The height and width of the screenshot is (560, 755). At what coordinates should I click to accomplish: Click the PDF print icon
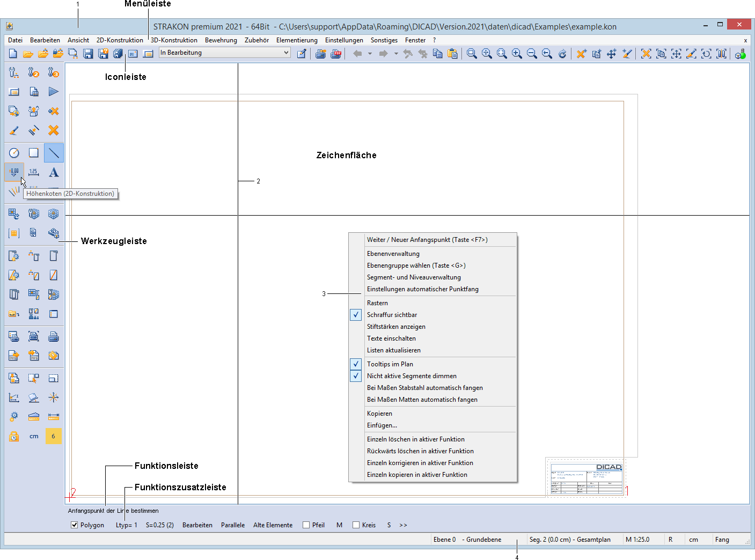336,53
